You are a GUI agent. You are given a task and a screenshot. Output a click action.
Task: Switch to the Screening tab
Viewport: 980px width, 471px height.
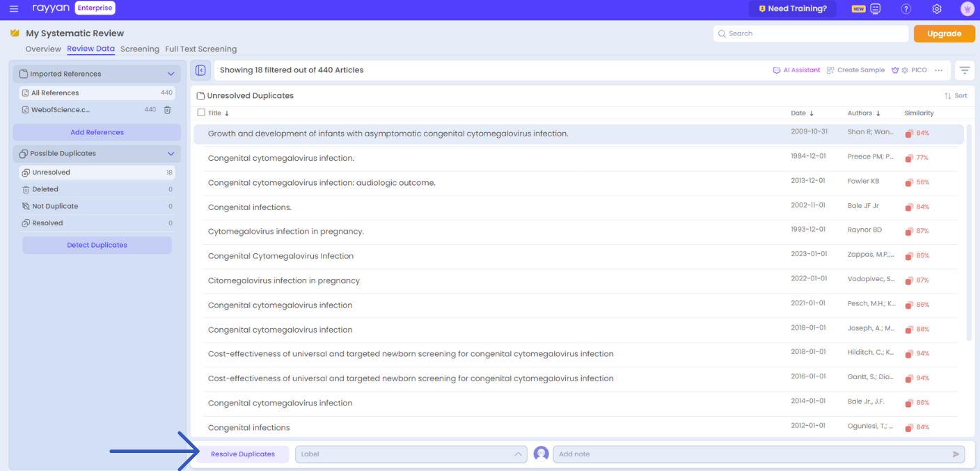[139, 49]
